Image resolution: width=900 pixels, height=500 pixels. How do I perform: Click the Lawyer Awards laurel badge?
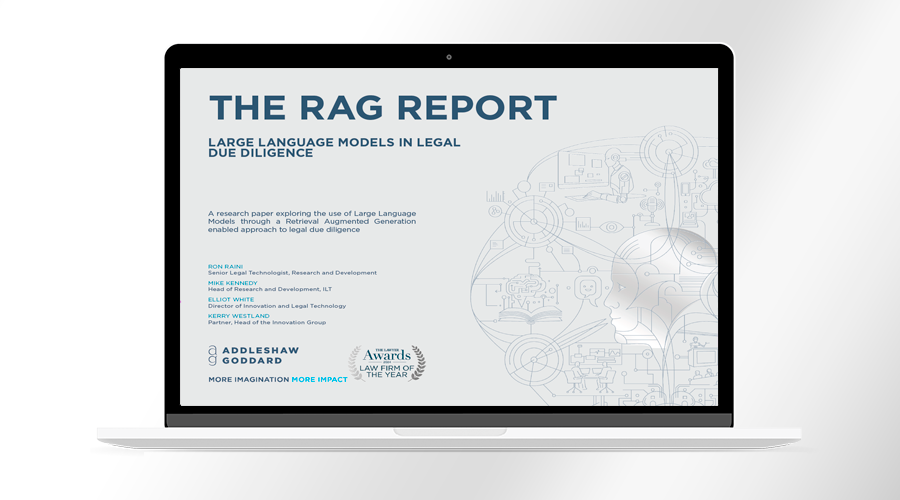[385, 362]
